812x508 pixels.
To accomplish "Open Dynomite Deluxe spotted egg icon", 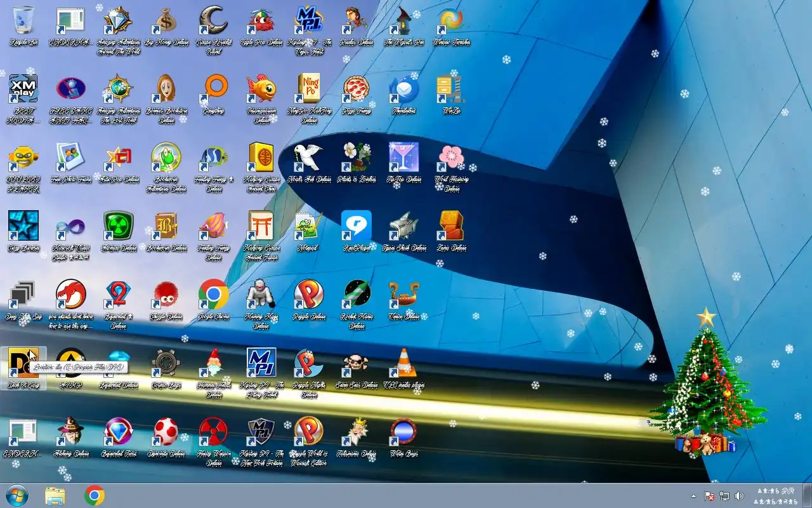I will pos(166,432).
